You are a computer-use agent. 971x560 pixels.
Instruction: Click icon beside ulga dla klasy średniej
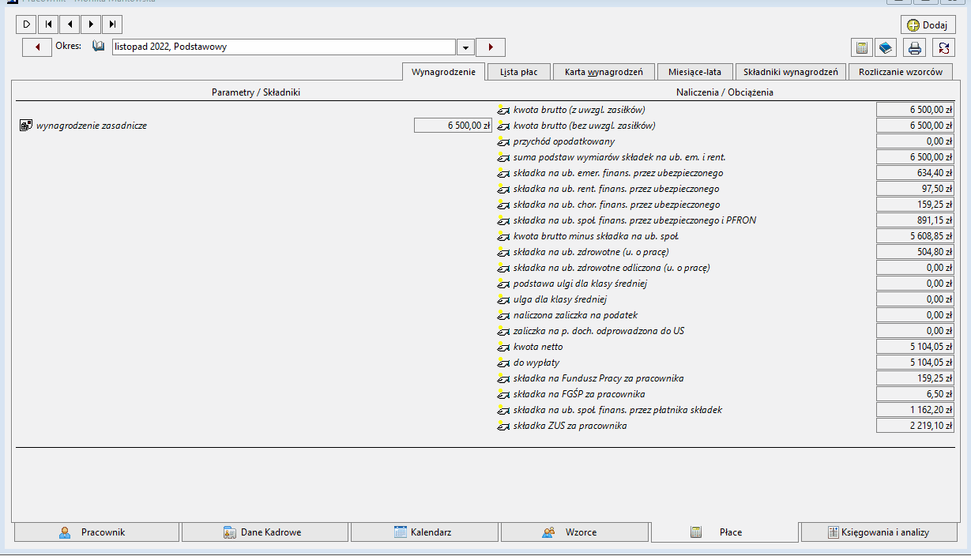(x=503, y=299)
